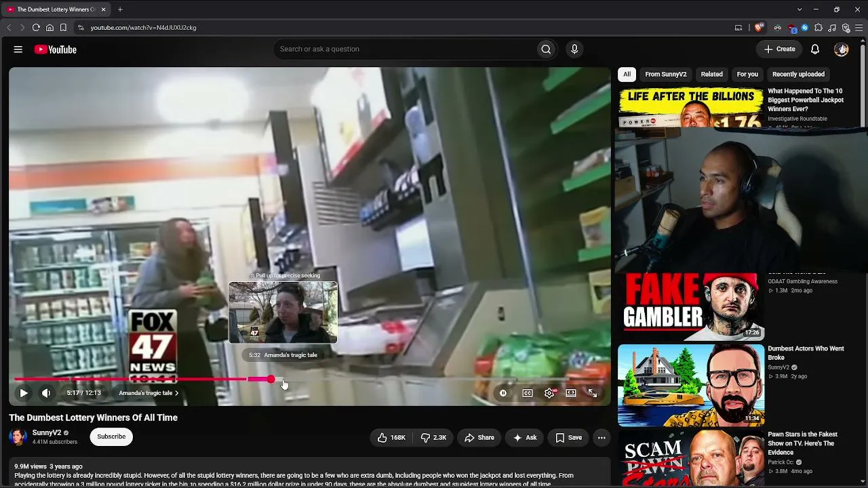Dislike the video with 2.3K dislikes
Viewport: 868px width, 488px height.
point(433,438)
